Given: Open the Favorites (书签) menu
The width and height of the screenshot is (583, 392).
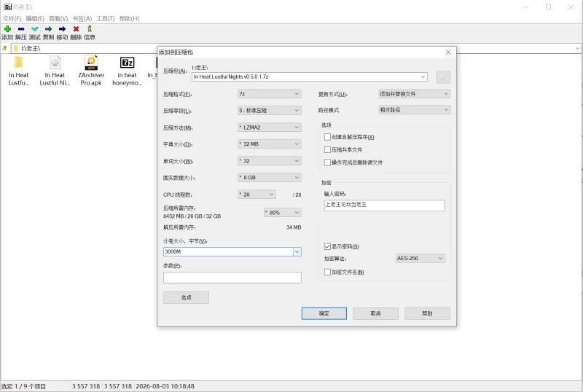Looking at the screenshot, I should tap(82, 19).
